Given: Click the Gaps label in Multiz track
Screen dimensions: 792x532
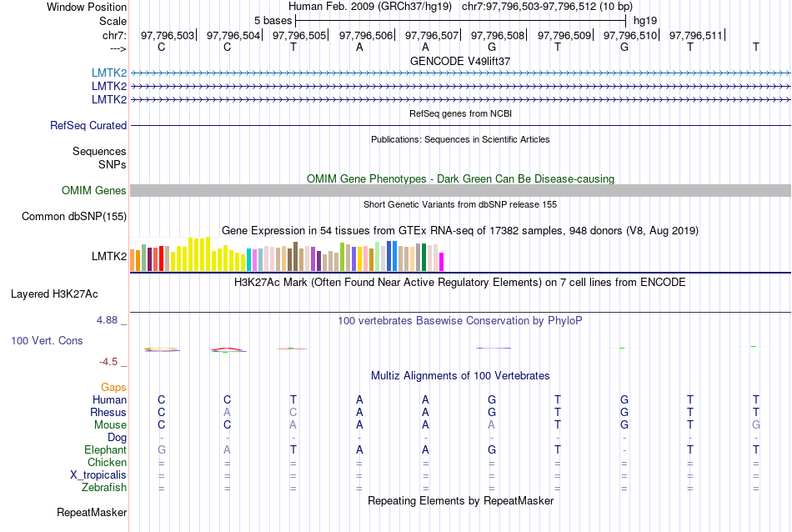Looking at the screenshot, I should pos(113,387).
